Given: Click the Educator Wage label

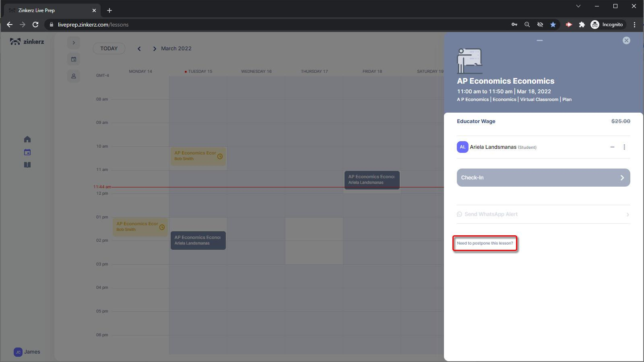Looking at the screenshot, I should pos(476,121).
